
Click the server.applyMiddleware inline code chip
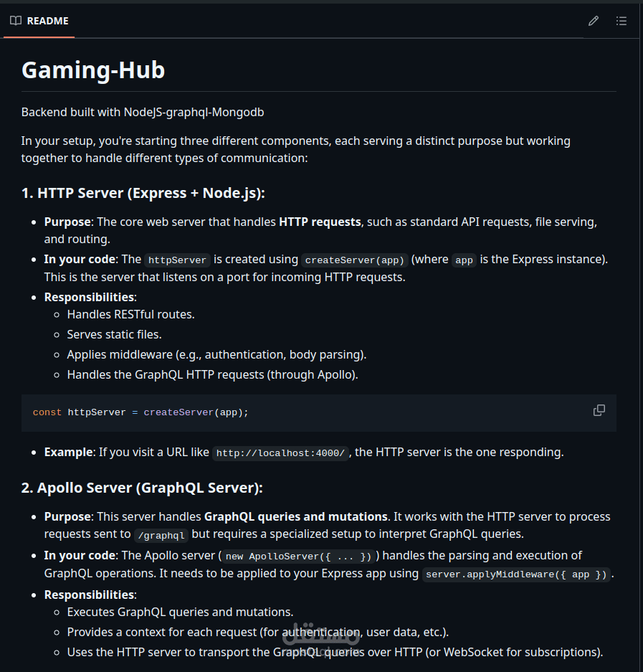[517, 574]
